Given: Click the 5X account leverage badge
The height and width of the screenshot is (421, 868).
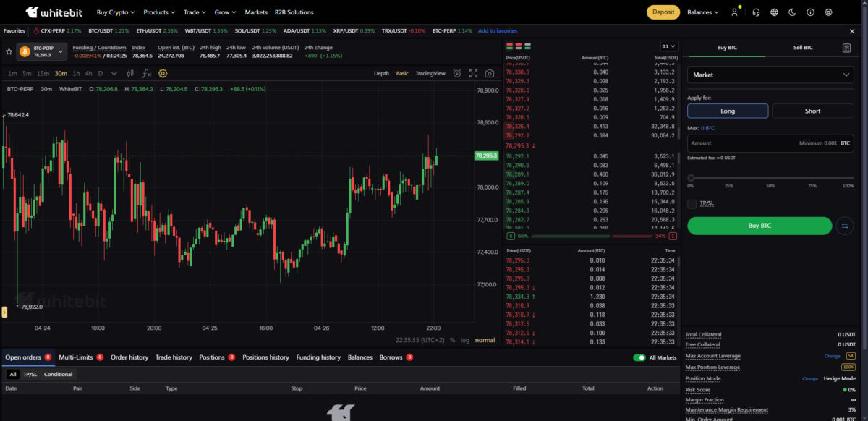Looking at the screenshot, I should [851, 356].
